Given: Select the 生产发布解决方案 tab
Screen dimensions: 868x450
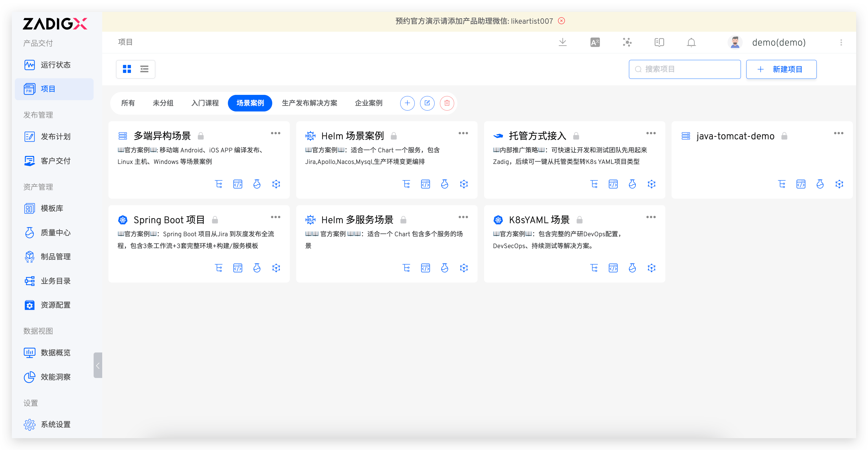Looking at the screenshot, I should (309, 103).
